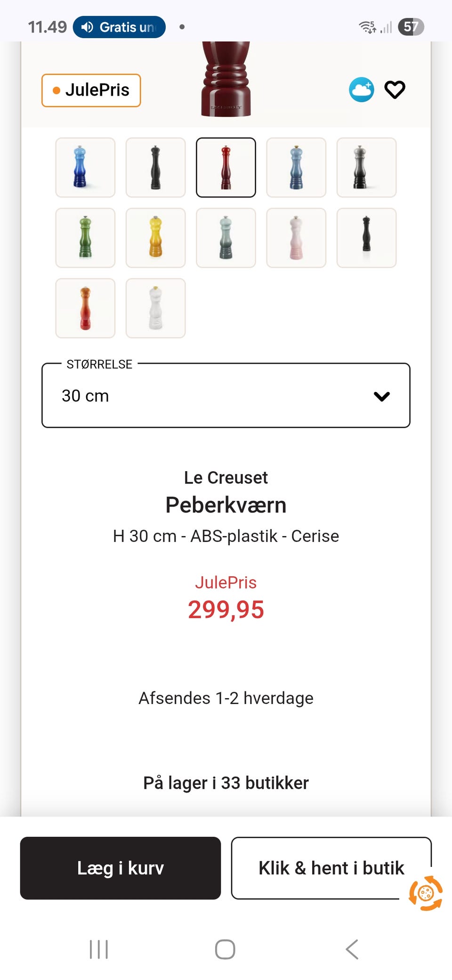Tap the JulePris badge

tap(91, 90)
